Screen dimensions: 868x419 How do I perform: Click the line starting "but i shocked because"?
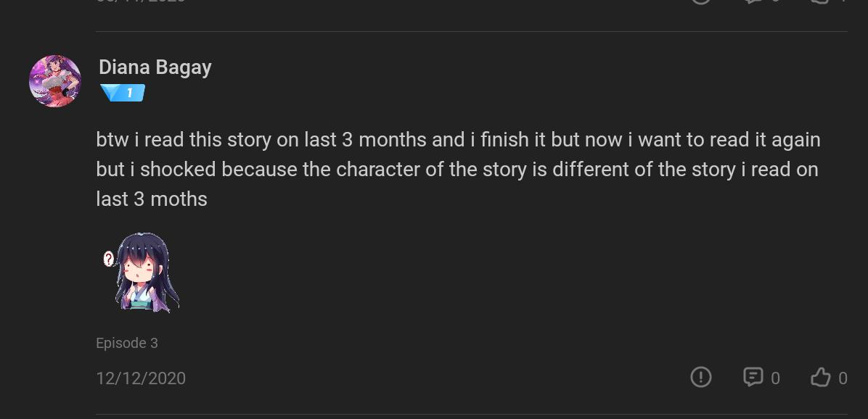pos(456,170)
